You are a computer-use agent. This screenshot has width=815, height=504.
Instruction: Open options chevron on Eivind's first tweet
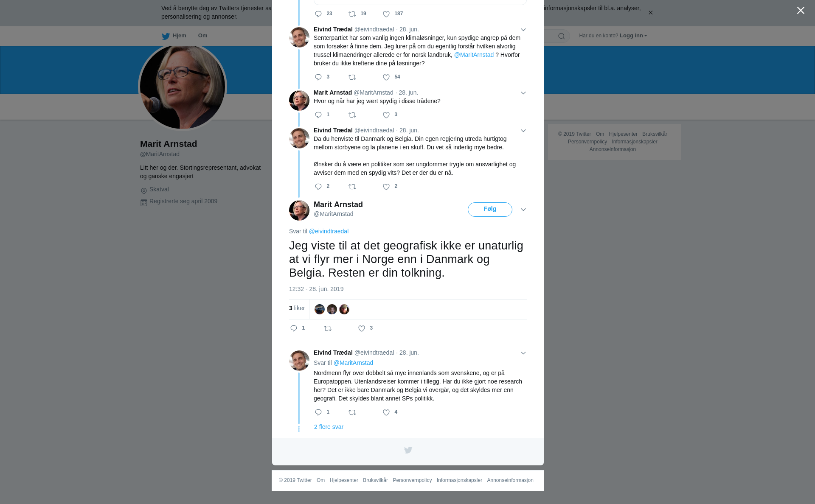pyautogui.click(x=523, y=30)
